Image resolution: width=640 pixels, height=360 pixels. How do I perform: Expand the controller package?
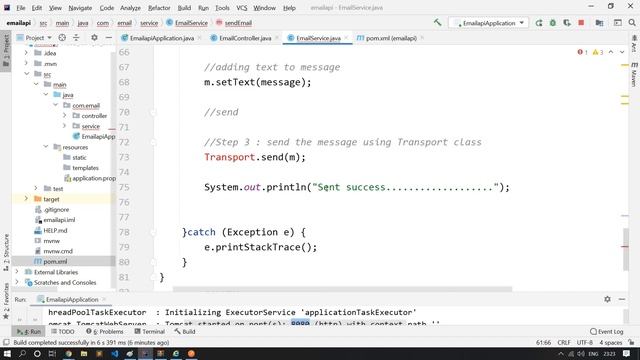(x=64, y=116)
